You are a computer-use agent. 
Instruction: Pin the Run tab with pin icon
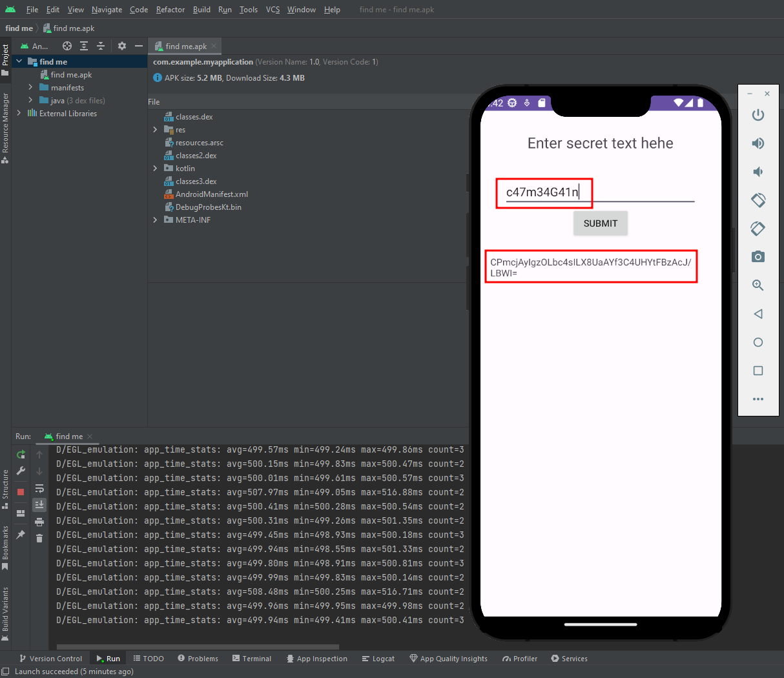pos(21,535)
